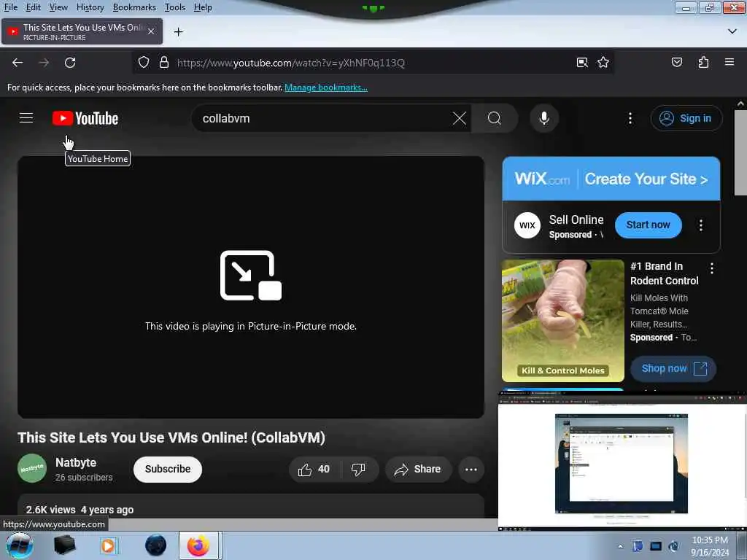This screenshot has width=747, height=560.
Task: Like the video with thumbs up
Action: (x=314, y=470)
